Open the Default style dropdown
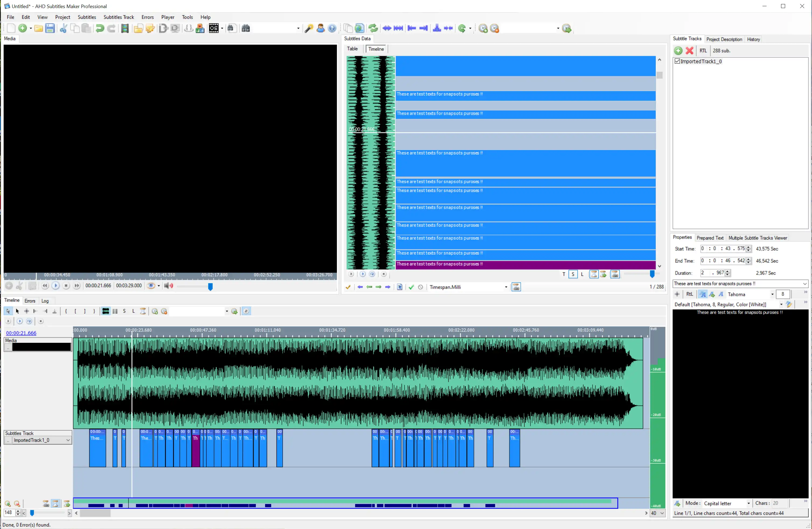This screenshot has width=812, height=529. coord(781,304)
